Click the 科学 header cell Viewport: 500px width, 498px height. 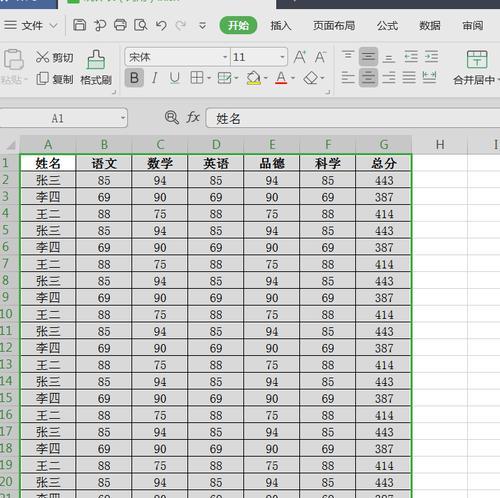[328, 163]
